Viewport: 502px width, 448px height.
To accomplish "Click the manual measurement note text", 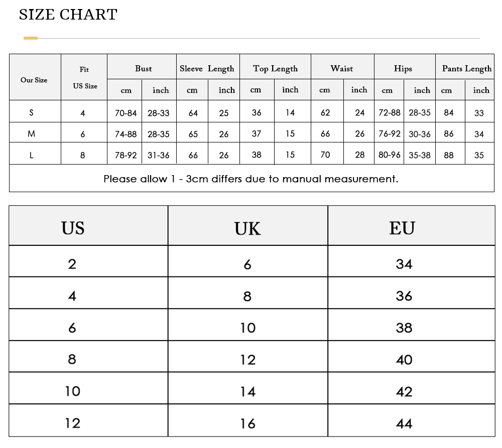I will point(251,179).
